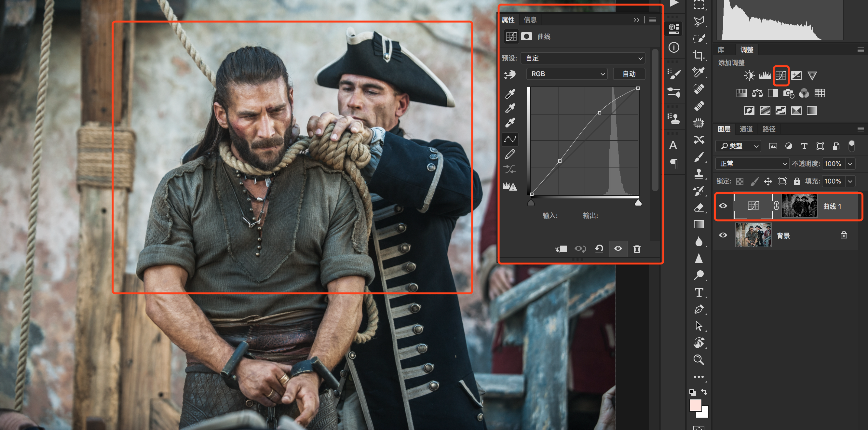Turn layer filtering switch on or off
This screenshot has height=430, width=868.
[852, 146]
